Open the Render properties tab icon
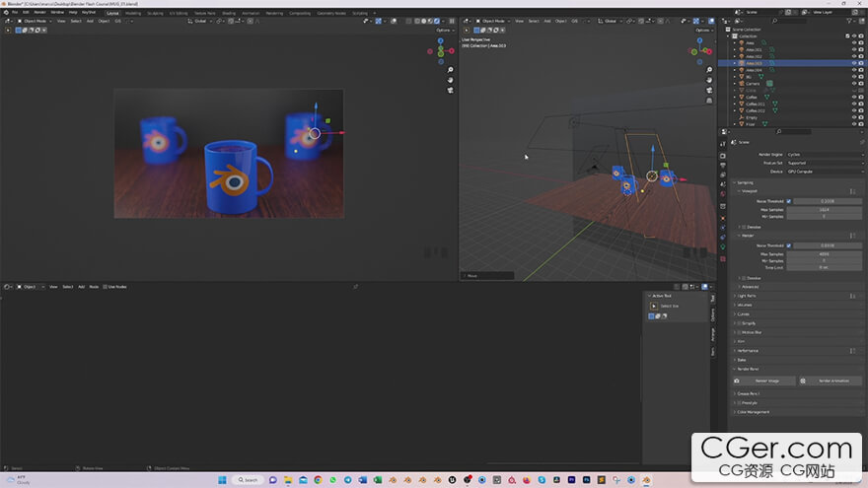 tap(722, 156)
